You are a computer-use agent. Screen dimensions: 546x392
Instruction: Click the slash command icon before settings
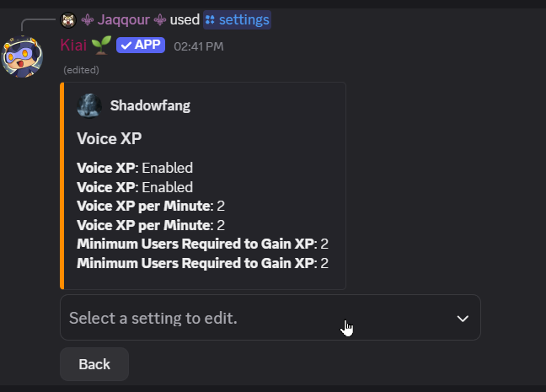coord(211,19)
